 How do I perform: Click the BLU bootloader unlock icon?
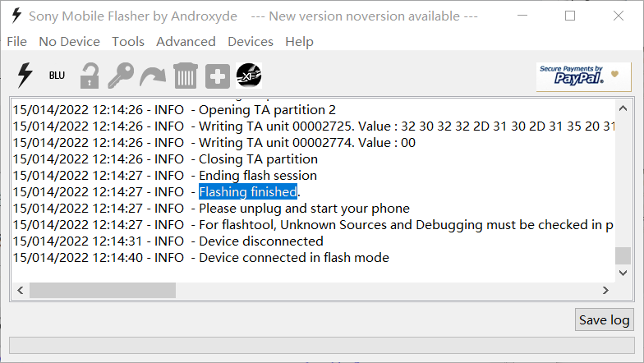[x=57, y=76]
